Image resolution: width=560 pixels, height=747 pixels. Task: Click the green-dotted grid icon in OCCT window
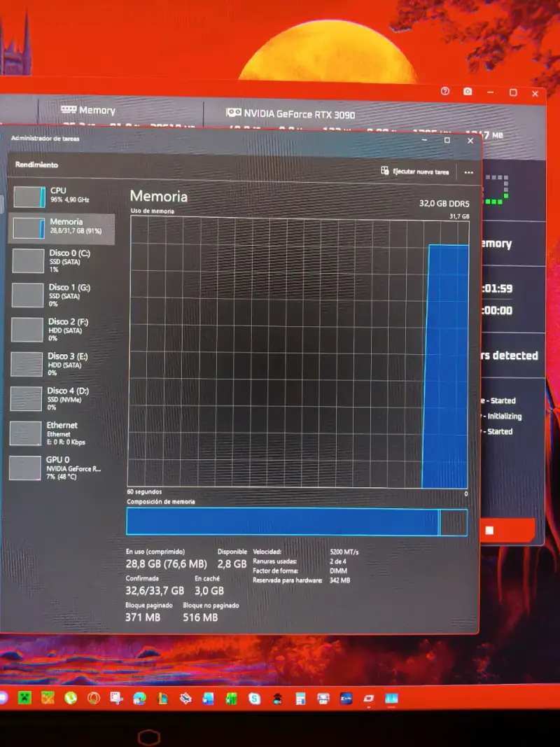pos(496,190)
